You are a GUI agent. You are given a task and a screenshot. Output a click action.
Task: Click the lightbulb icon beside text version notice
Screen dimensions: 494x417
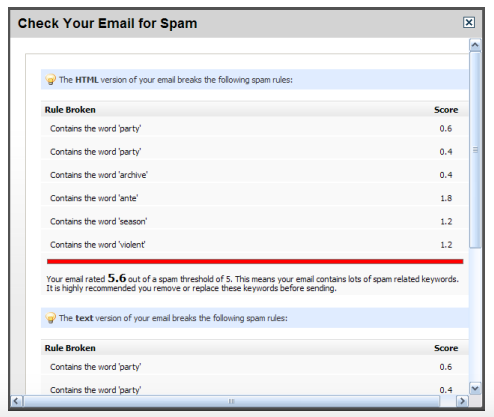tap(50, 318)
